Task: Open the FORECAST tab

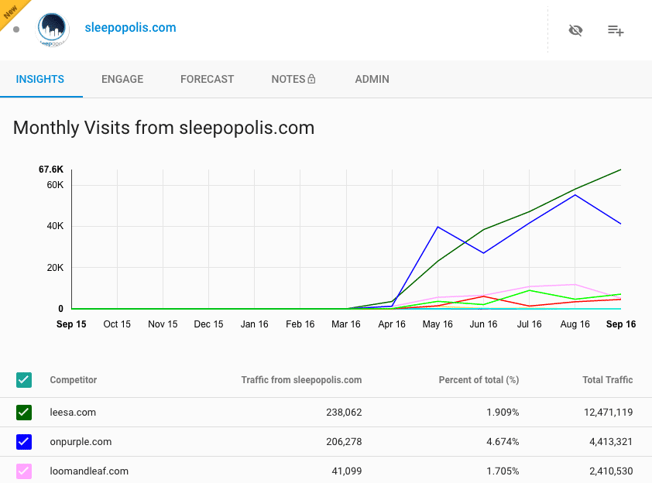Action: tap(207, 79)
